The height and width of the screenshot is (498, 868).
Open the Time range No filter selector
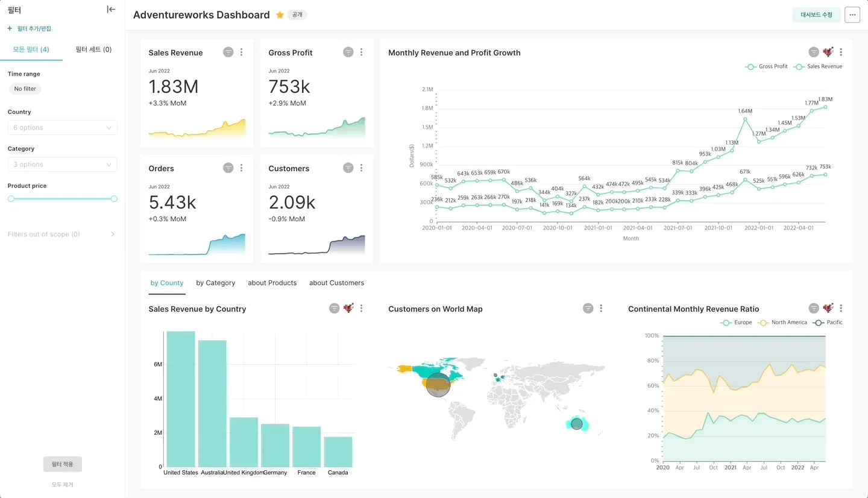[x=25, y=89]
